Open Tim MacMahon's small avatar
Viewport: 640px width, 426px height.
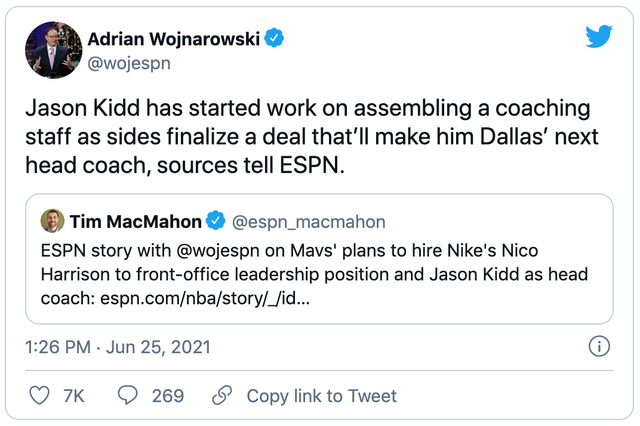tap(52, 221)
